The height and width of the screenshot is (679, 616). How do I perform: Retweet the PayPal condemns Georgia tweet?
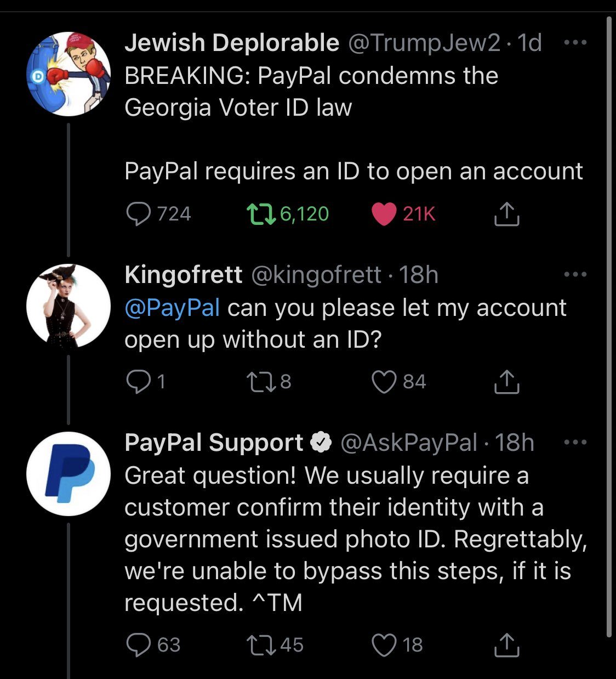261,214
